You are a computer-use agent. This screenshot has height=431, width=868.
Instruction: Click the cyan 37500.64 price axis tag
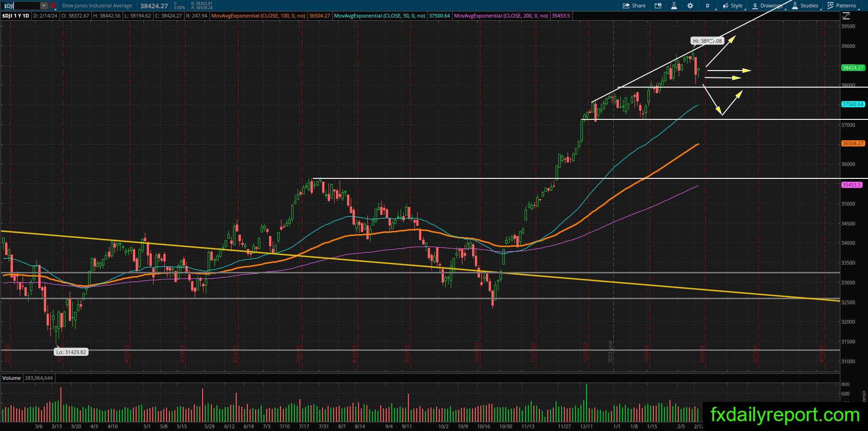click(x=852, y=105)
